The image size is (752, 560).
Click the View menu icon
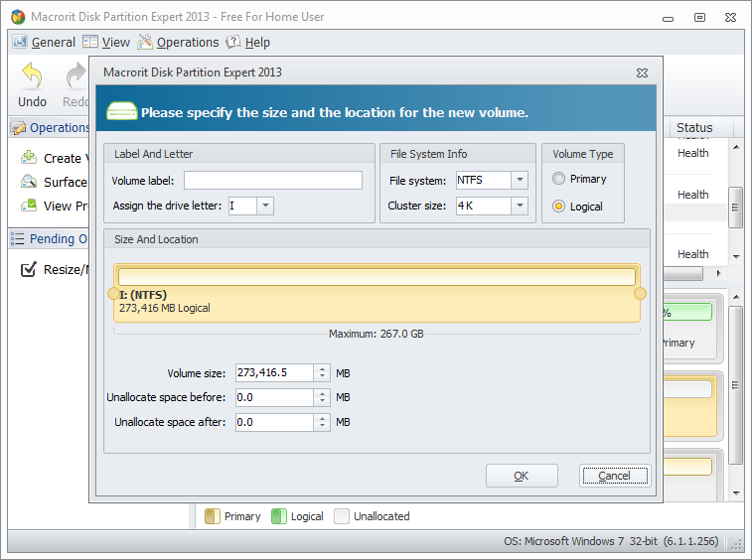coord(90,42)
